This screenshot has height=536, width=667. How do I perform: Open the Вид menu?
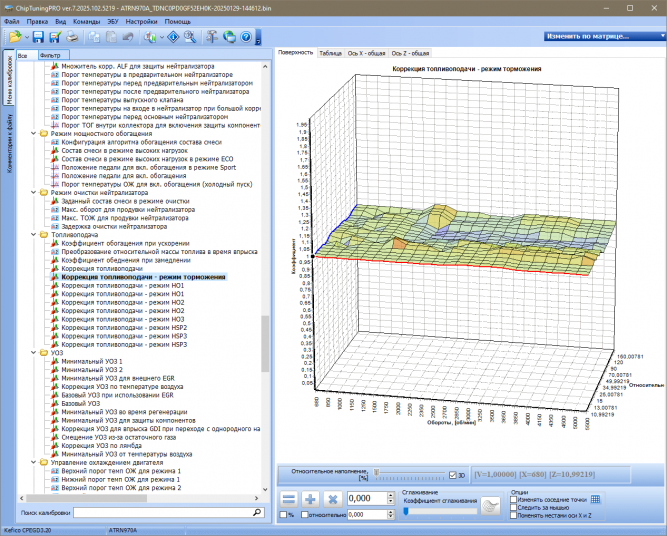click(x=60, y=21)
